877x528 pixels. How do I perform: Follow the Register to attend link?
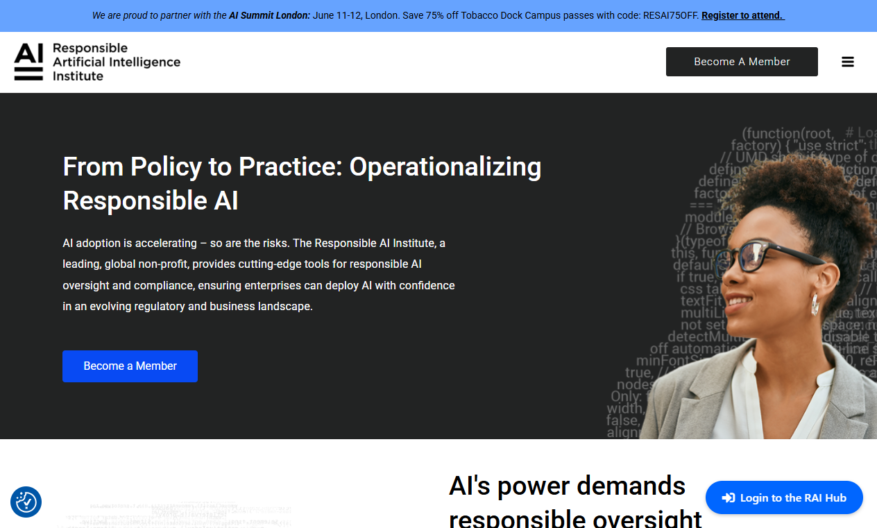[743, 16]
